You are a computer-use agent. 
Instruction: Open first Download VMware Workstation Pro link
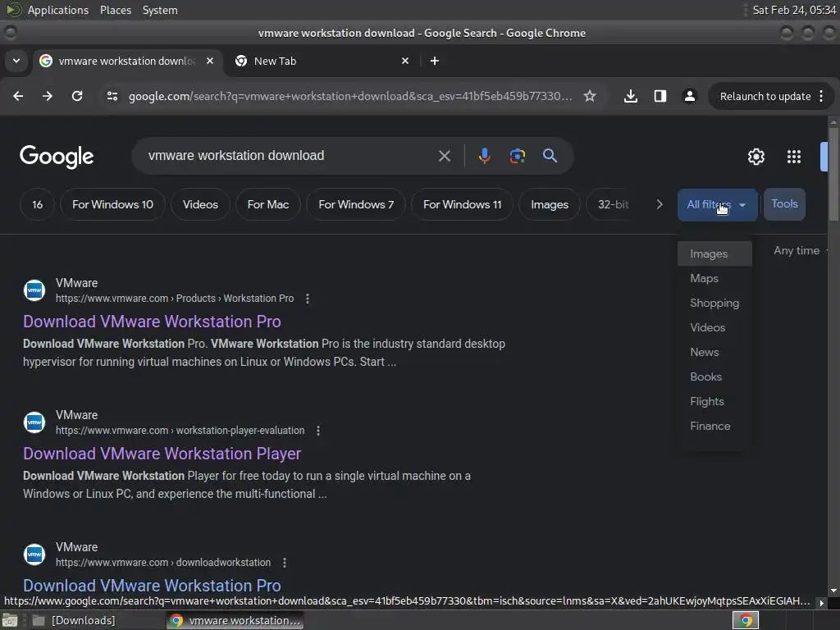coord(152,322)
